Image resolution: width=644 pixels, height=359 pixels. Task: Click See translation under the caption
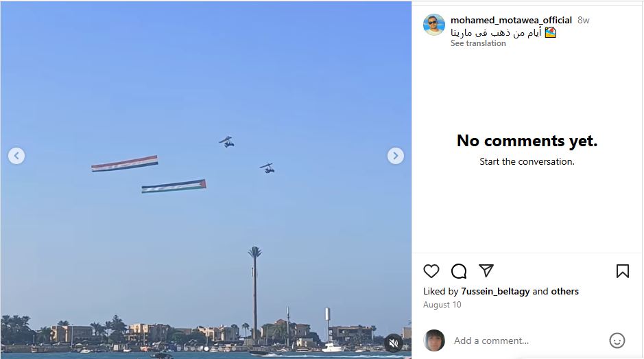point(478,43)
